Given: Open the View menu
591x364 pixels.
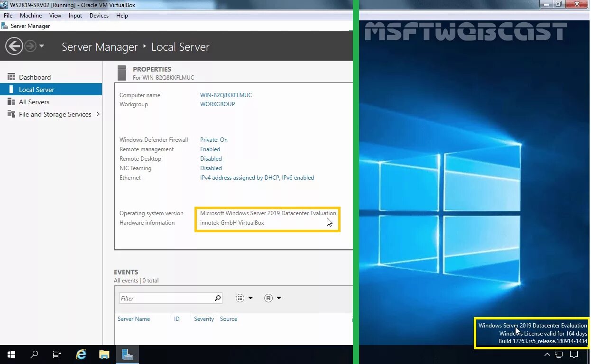Looking at the screenshot, I should (x=55, y=16).
